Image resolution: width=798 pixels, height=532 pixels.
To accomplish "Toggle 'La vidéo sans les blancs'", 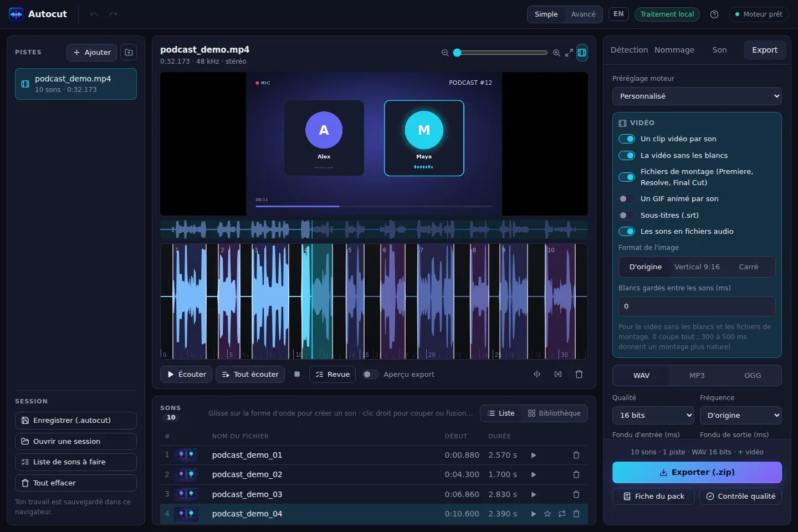I will pyautogui.click(x=627, y=155).
